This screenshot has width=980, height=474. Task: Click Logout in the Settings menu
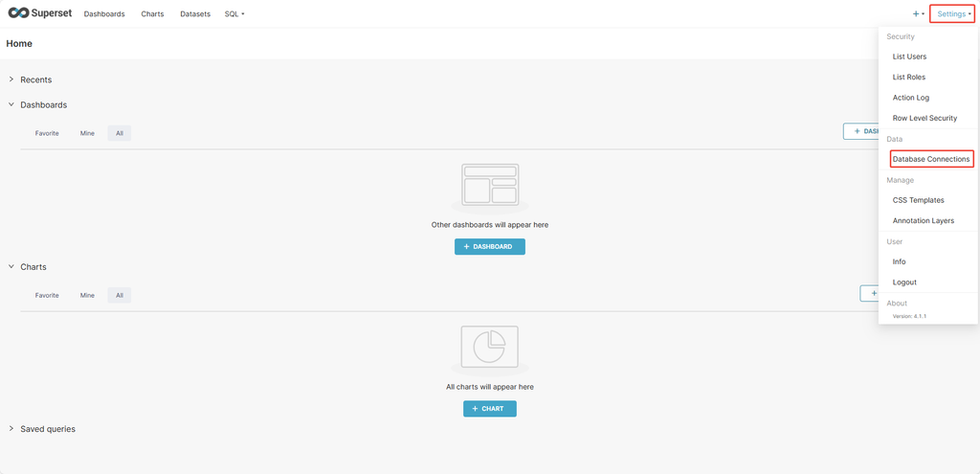904,282
